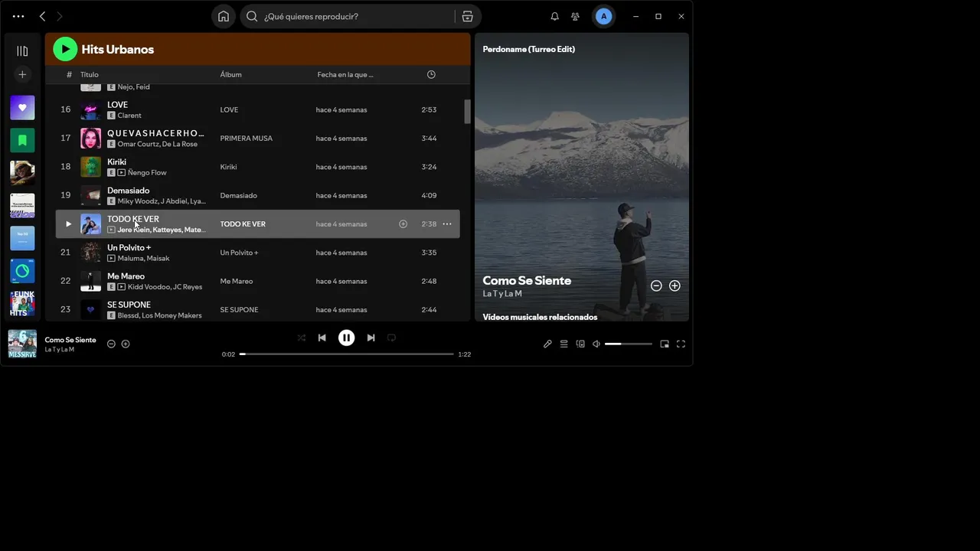
Task: Open the FUNK HITS playlist in the sidebar
Action: [x=22, y=304]
